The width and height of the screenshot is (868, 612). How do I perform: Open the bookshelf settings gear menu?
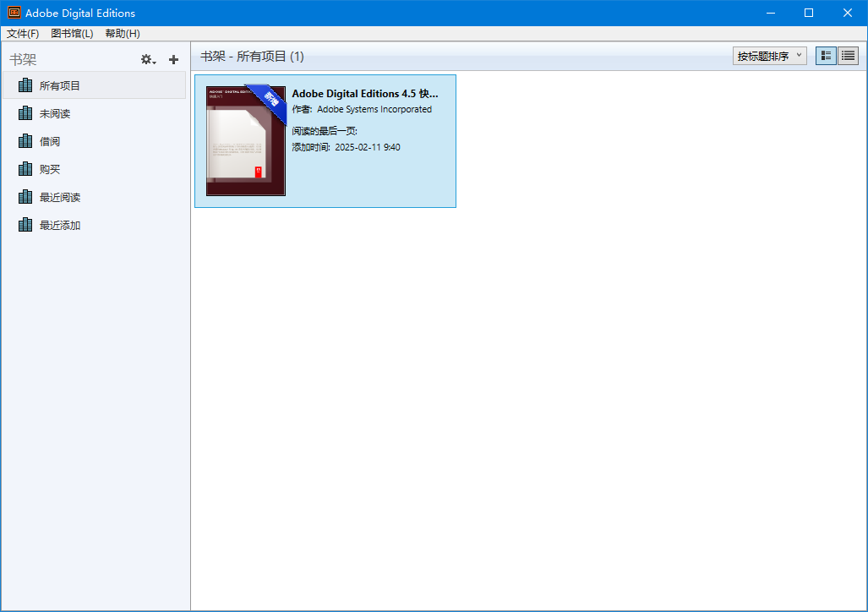tap(148, 59)
